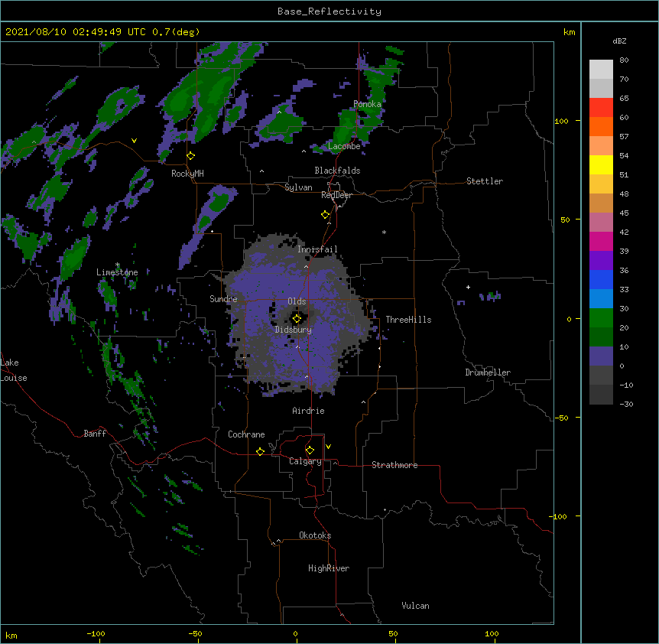Click the ThreeHills label
This screenshot has height=644, width=659.
point(408,320)
